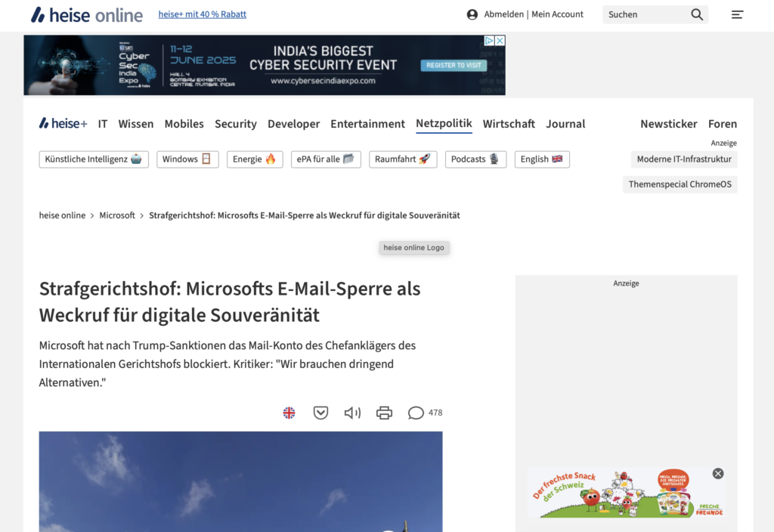The image size is (774, 532).
Task: Click the heise online logo in header
Action: pos(87,15)
